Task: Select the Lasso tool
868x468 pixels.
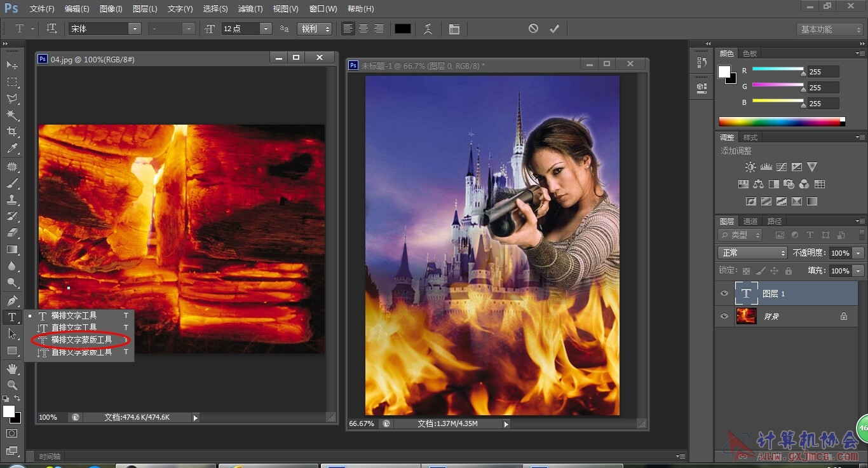Action: point(12,99)
